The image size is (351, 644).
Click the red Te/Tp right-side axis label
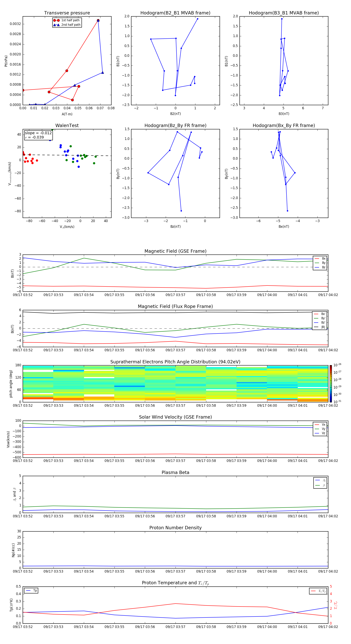pyautogui.click(x=336, y=605)
